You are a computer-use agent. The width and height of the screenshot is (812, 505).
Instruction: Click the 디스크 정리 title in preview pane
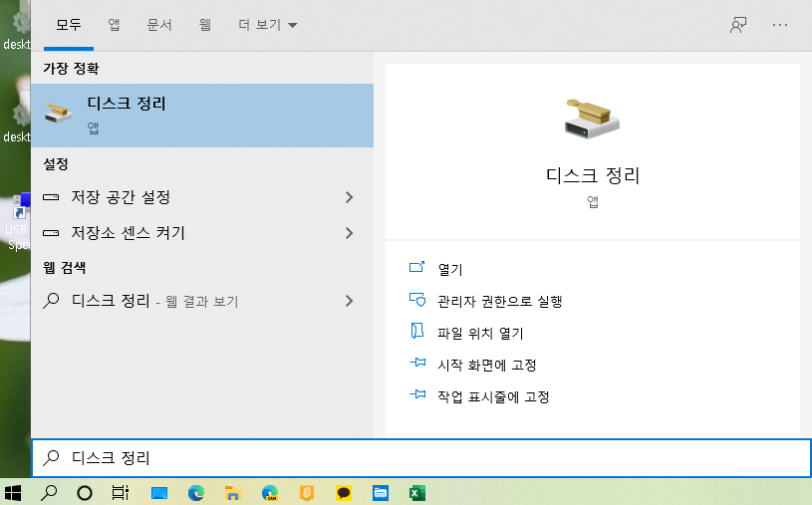click(593, 175)
